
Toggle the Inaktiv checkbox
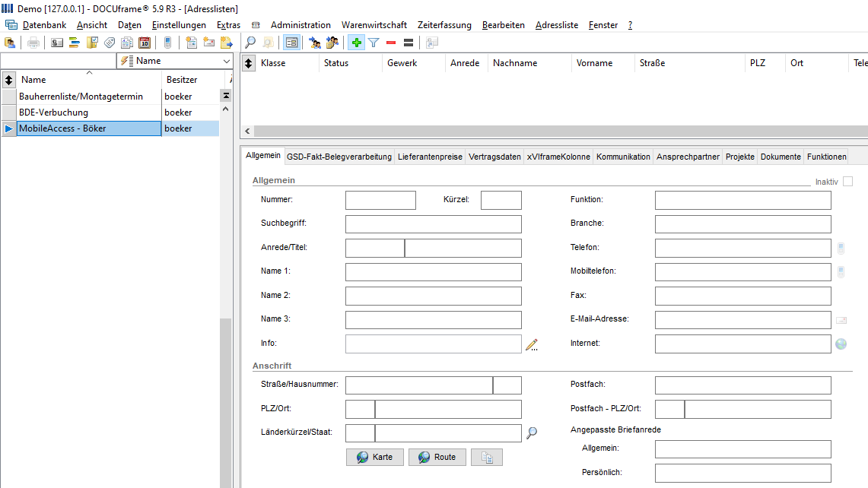[847, 182]
